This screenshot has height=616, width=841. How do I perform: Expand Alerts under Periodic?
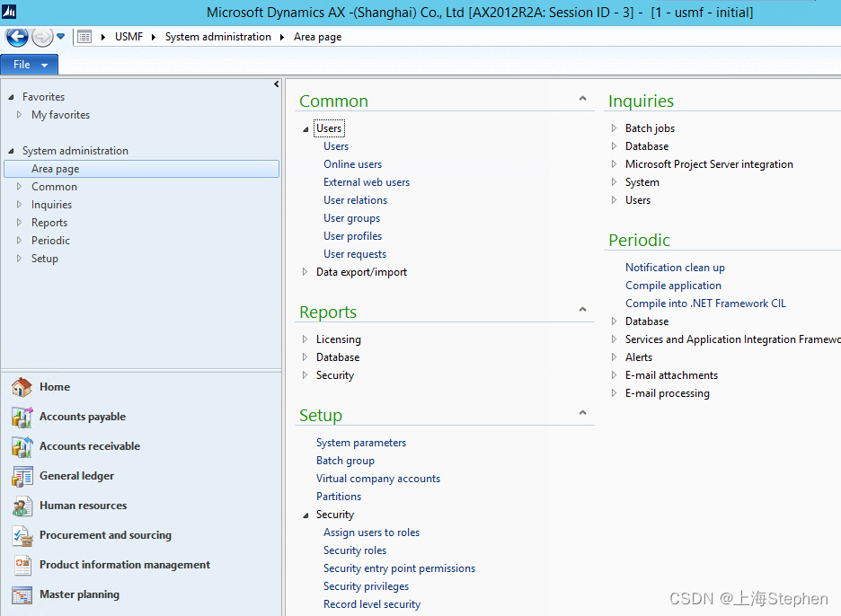click(x=614, y=357)
